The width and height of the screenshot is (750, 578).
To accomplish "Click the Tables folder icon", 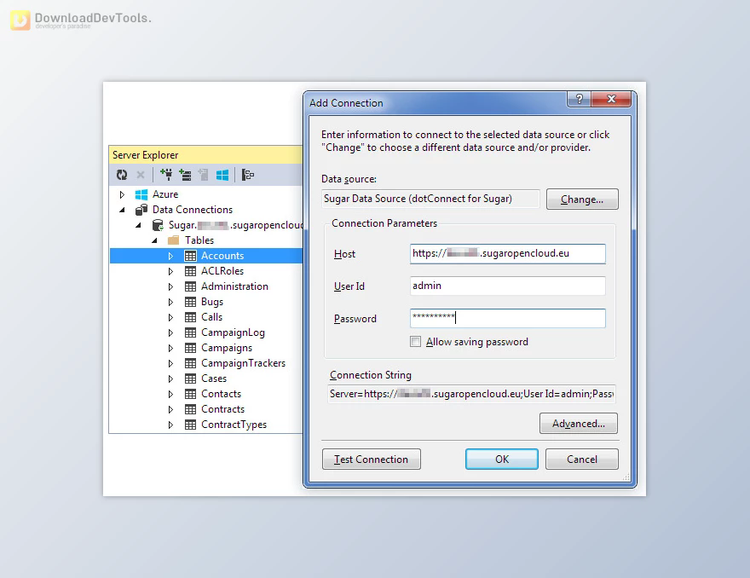I will [x=174, y=240].
